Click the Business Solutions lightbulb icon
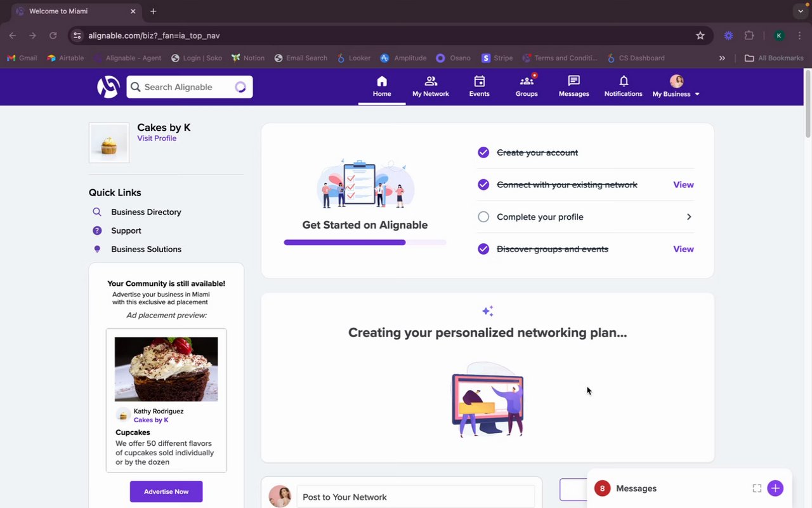This screenshot has height=508, width=812. (97, 250)
